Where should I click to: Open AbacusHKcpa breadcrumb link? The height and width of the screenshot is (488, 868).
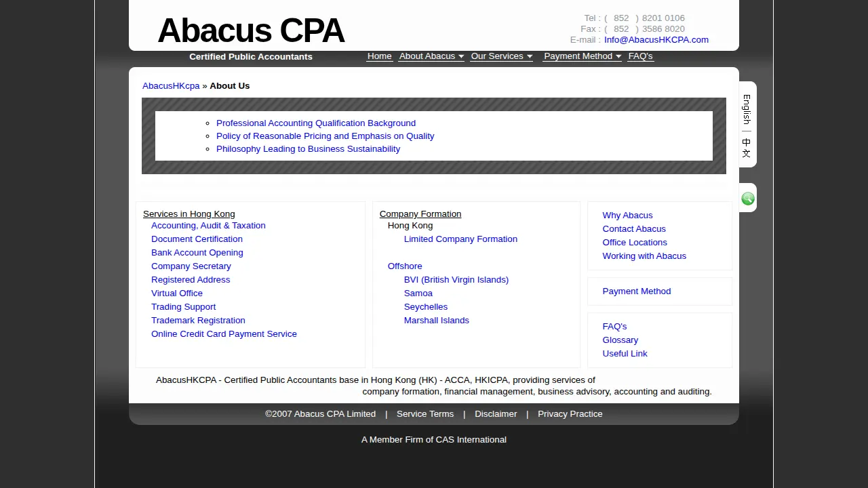tap(171, 86)
